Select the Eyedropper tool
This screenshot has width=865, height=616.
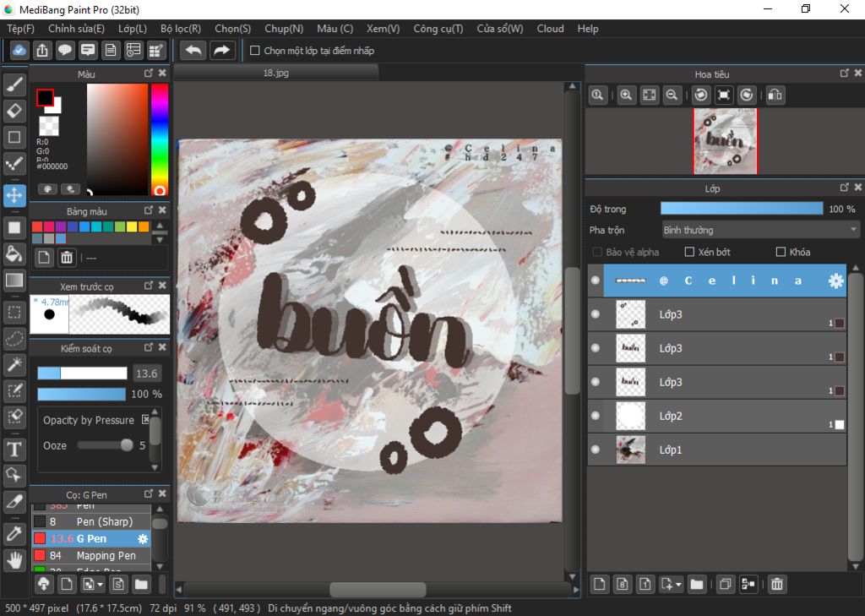[x=14, y=534]
